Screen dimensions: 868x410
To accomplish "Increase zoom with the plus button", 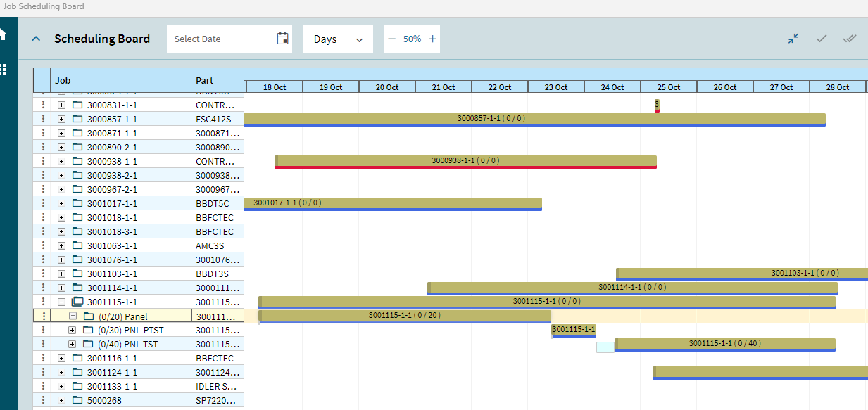I will [x=432, y=39].
